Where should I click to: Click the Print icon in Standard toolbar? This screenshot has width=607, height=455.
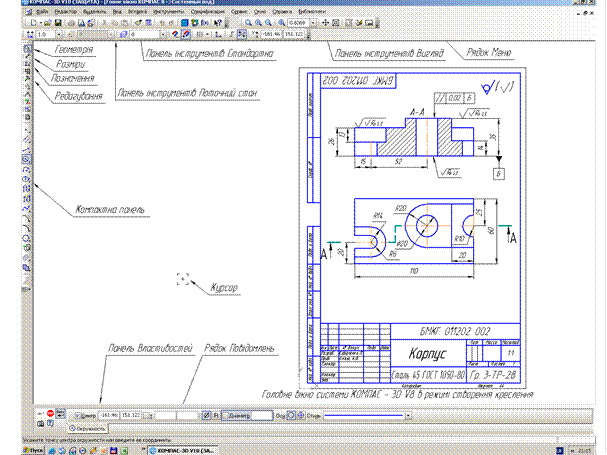pyautogui.click(x=72, y=23)
